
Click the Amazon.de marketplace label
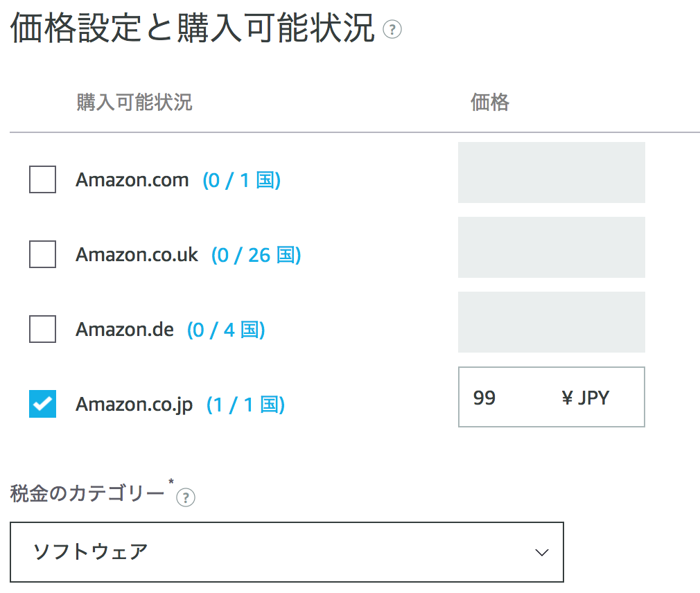124,330
